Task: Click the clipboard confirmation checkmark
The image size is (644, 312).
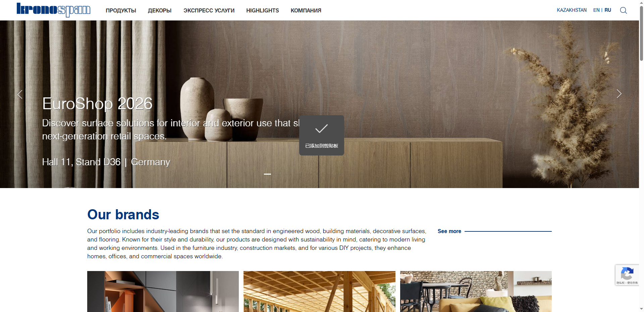Action: click(321, 129)
